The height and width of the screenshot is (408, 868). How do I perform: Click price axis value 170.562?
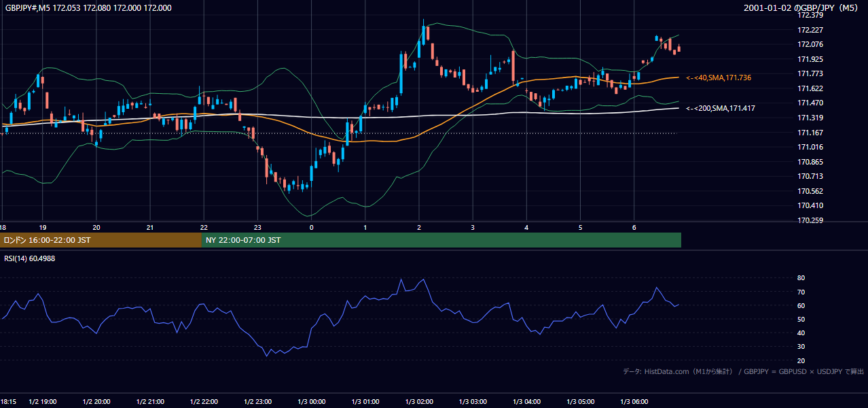tap(810, 192)
